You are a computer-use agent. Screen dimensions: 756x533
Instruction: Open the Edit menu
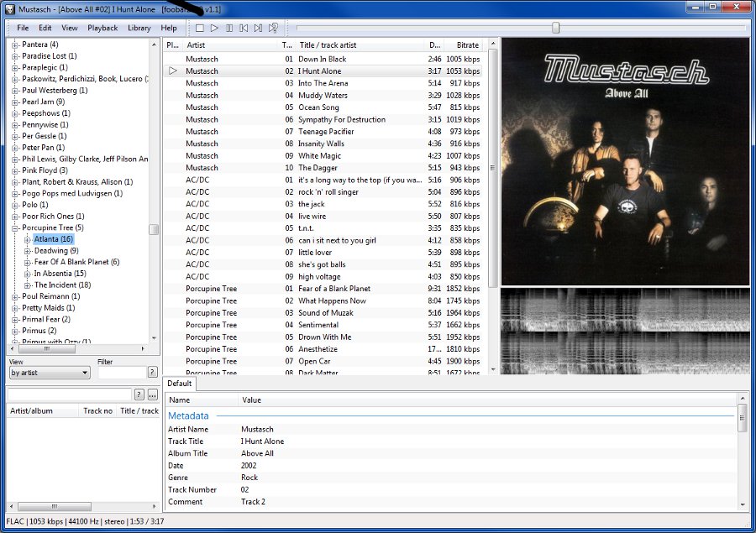45,28
